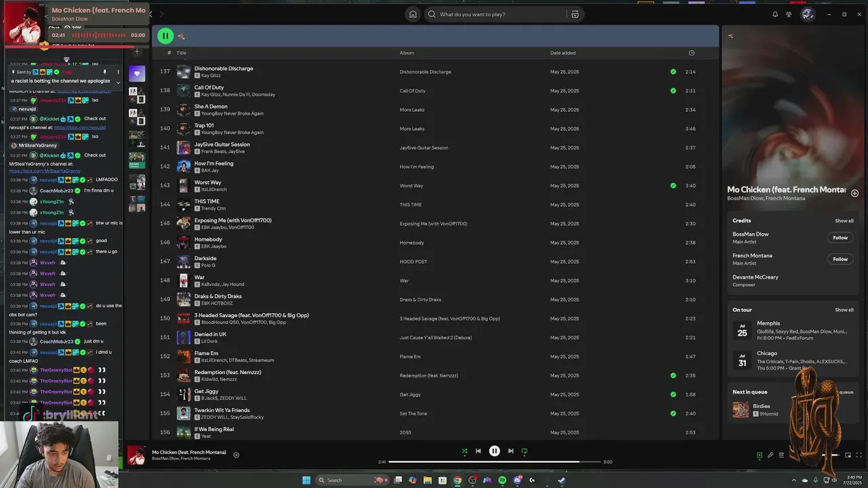Toggle the saved checkmark for Worst Way
The image size is (868, 488).
click(x=673, y=185)
